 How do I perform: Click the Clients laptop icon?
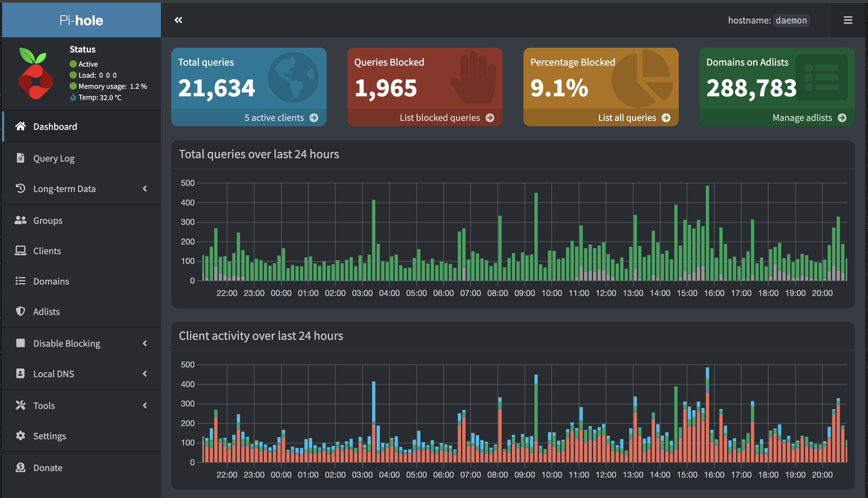(x=20, y=250)
